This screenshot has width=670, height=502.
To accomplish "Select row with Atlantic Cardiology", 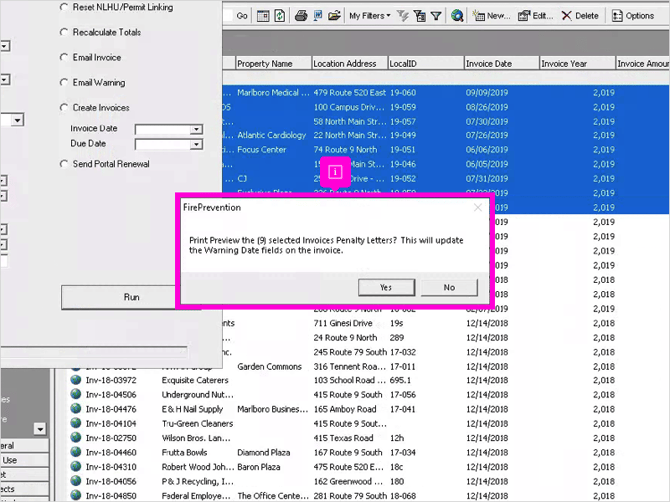I will [x=446, y=135].
